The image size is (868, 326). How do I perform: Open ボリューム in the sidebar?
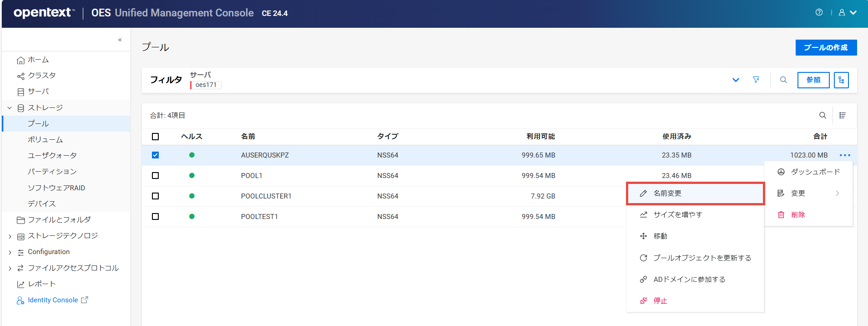[x=45, y=140]
